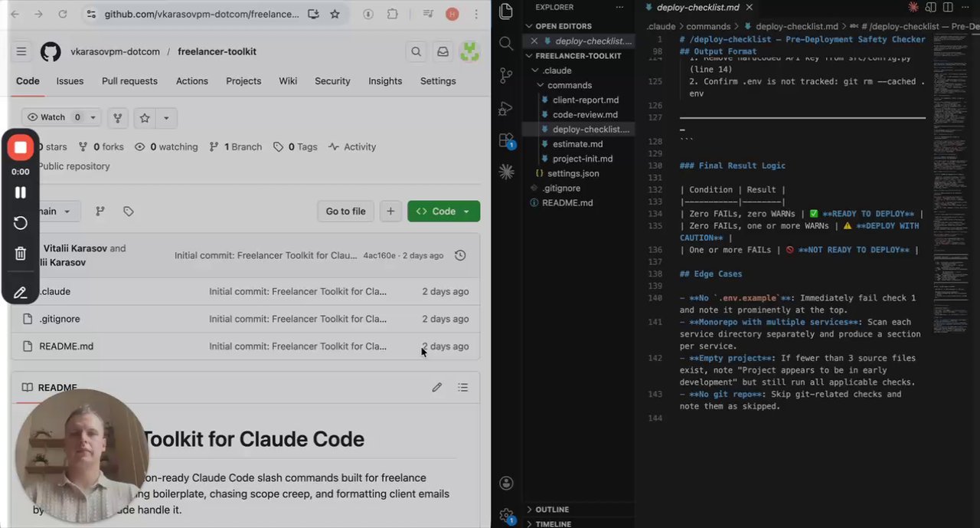
Task: Open the star lists dropdown arrow
Action: tap(167, 117)
